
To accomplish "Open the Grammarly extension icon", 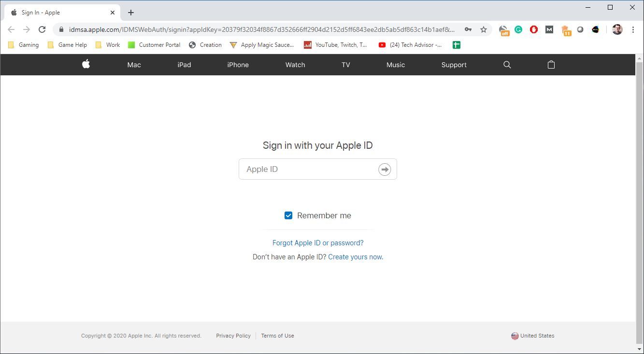I will tap(518, 29).
